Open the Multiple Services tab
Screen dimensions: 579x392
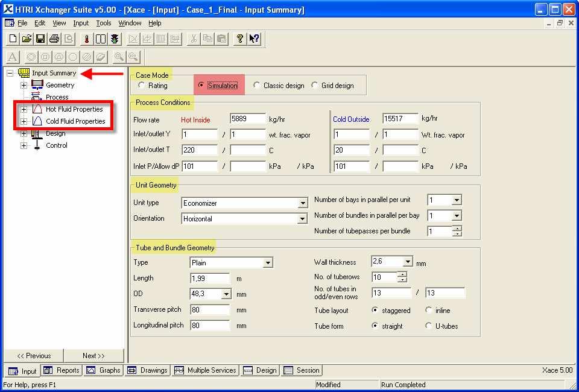click(205, 370)
